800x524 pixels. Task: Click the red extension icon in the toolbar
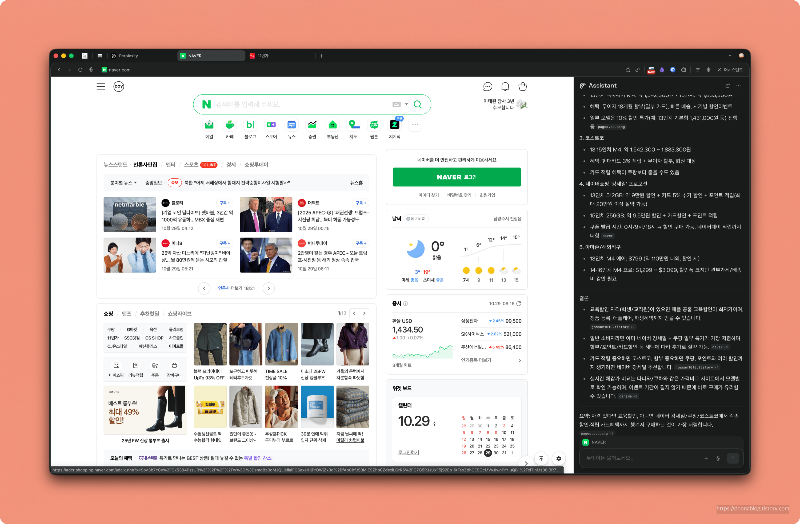tap(651, 70)
